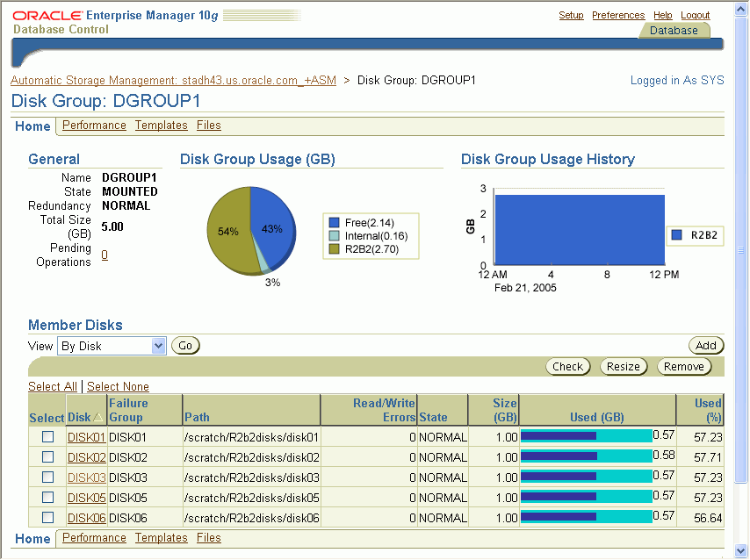
Task: Click the blue Free legend swatch
Action: pos(334,223)
